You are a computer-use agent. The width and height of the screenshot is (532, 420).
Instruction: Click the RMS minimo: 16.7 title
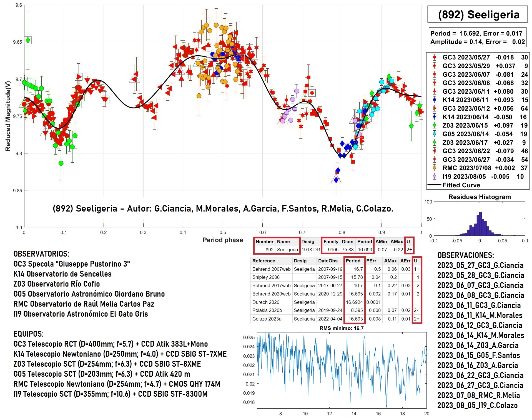pyautogui.click(x=342, y=328)
